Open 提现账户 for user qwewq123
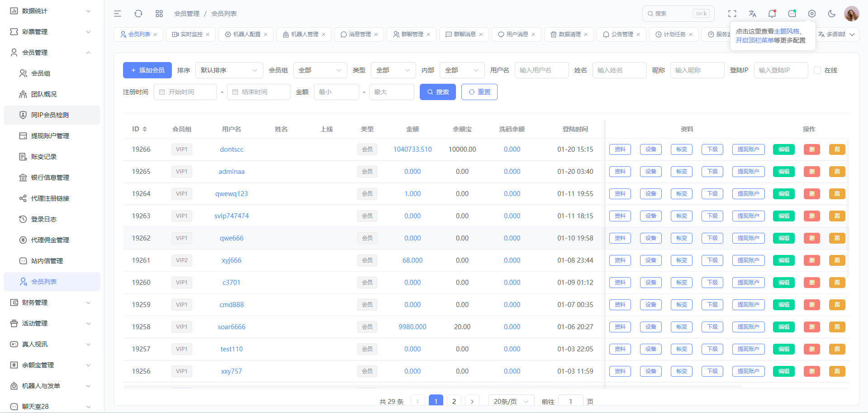This screenshot has width=868, height=413. tap(749, 194)
